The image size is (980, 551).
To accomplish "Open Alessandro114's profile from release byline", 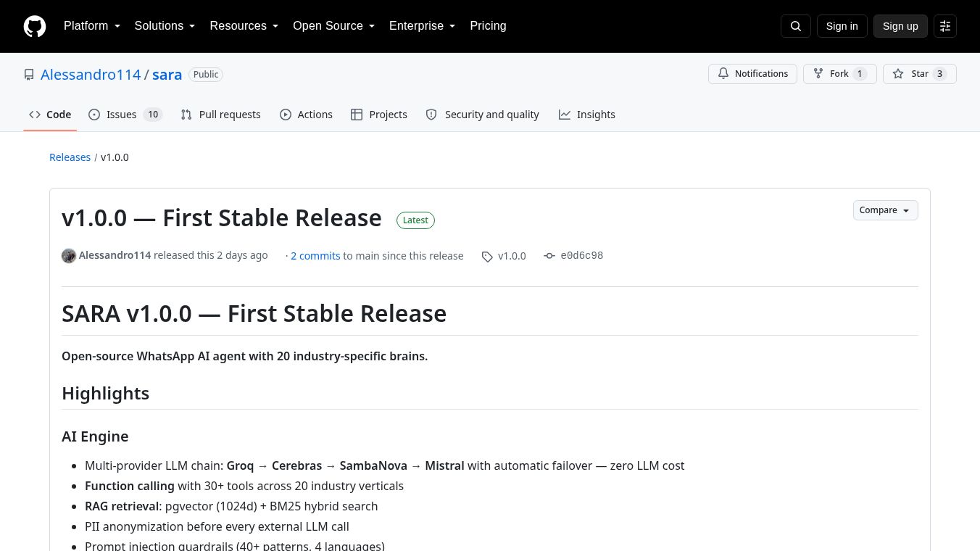I will click(x=115, y=255).
